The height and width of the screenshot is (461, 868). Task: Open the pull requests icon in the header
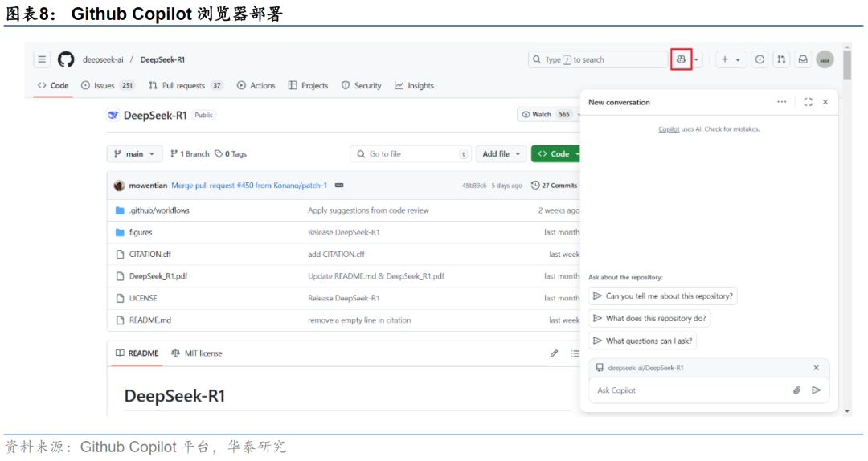pyautogui.click(x=781, y=59)
